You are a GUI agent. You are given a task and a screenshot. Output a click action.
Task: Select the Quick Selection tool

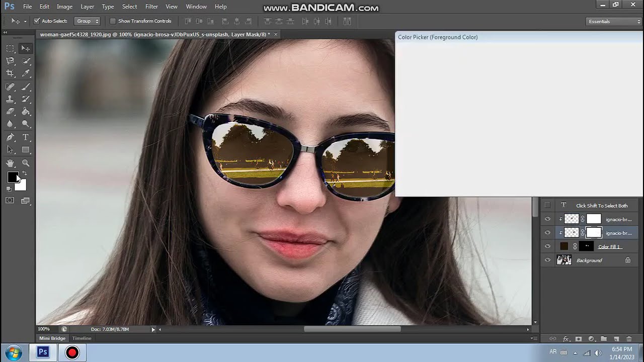[x=26, y=61]
